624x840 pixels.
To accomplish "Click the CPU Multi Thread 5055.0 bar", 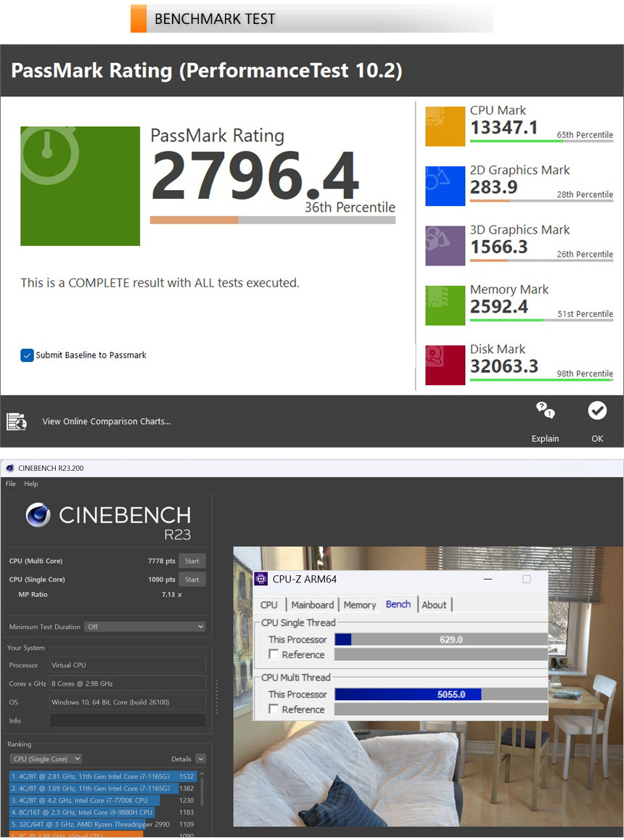I will [x=440, y=694].
